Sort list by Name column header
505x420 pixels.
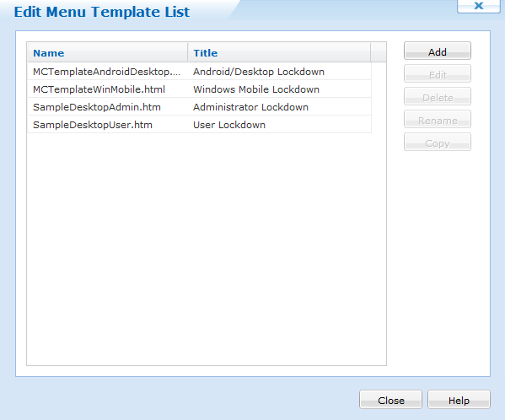[108, 52]
